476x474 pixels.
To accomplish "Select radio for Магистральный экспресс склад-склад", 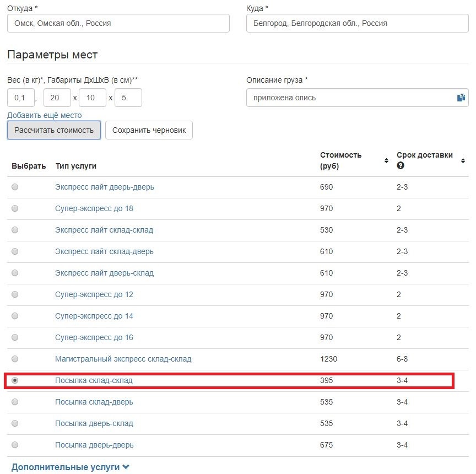I will (15, 359).
